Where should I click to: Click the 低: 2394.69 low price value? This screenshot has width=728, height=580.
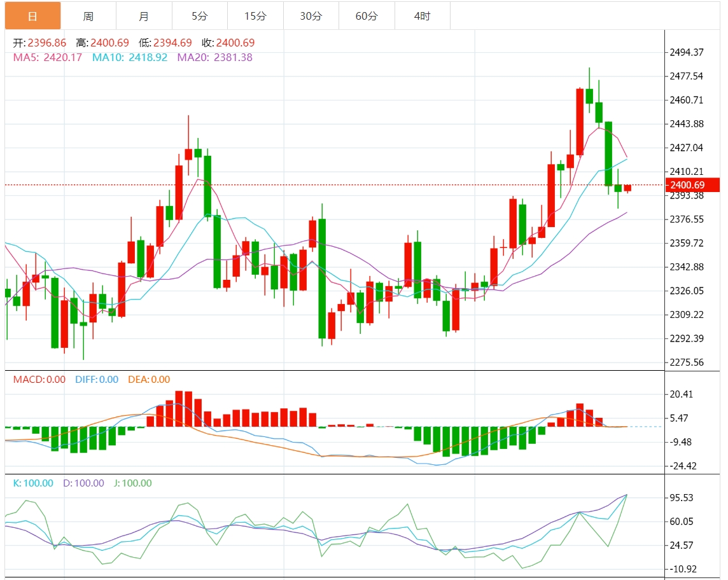pos(165,43)
